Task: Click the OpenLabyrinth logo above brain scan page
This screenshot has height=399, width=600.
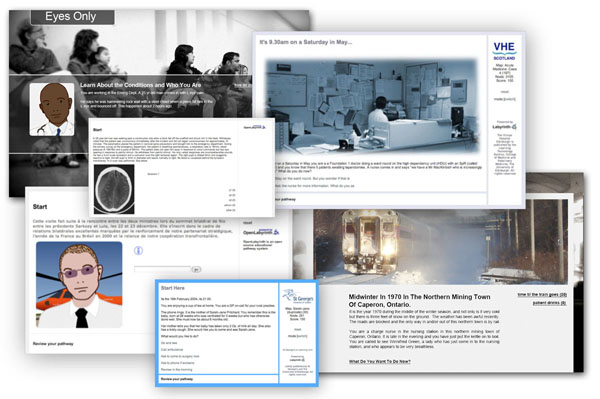Action: click(254, 127)
